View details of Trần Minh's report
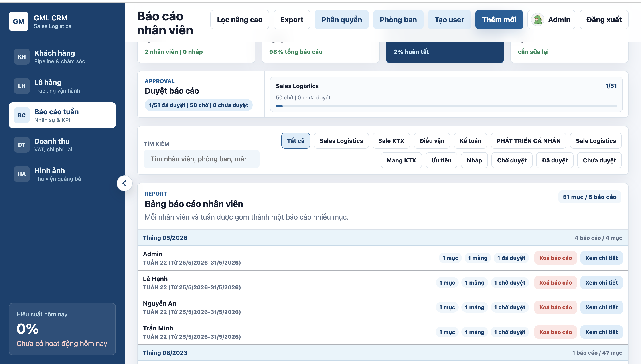This screenshot has width=641, height=364. pos(602,332)
